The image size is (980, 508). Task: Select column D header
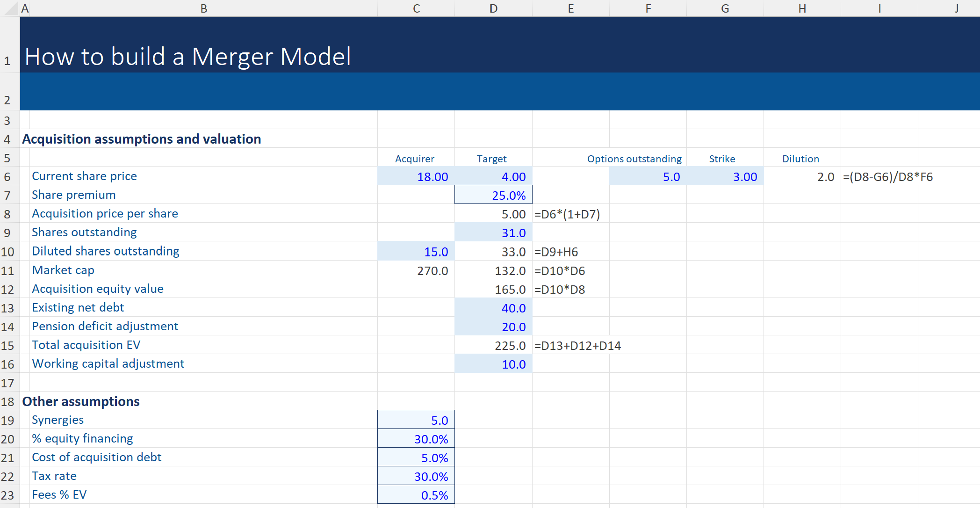[x=493, y=8]
